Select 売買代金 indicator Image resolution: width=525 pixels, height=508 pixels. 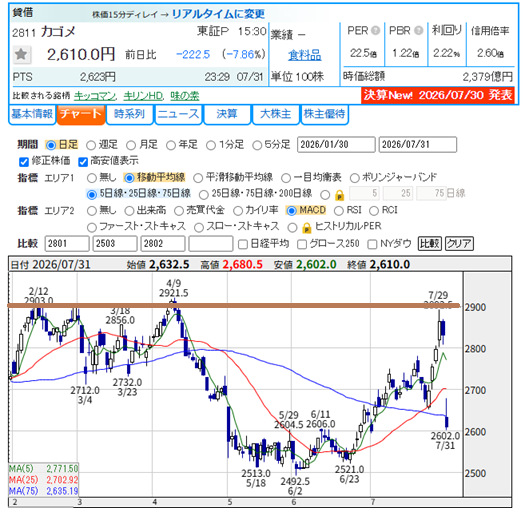(179, 211)
